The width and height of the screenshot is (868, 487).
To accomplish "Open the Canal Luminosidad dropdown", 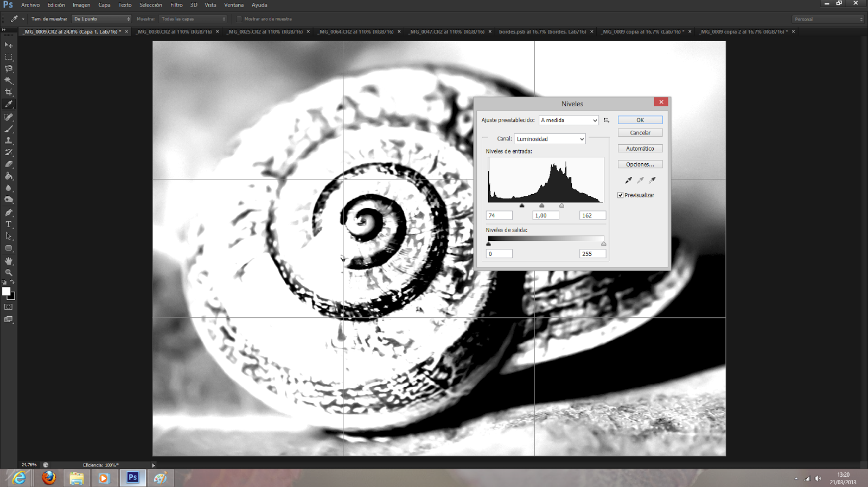I will click(x=550, y=139).
